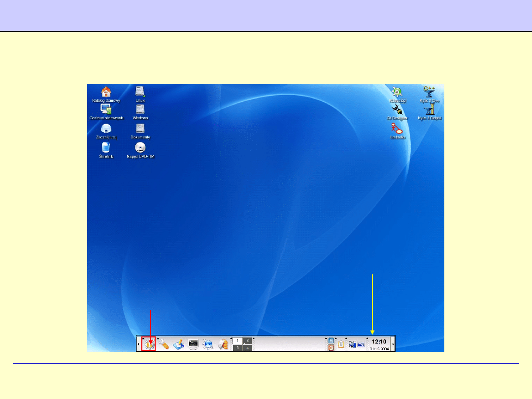Switch to virtual desktop 2
Viewport: 532px width, 399px height.
click(x=248, y=340)
